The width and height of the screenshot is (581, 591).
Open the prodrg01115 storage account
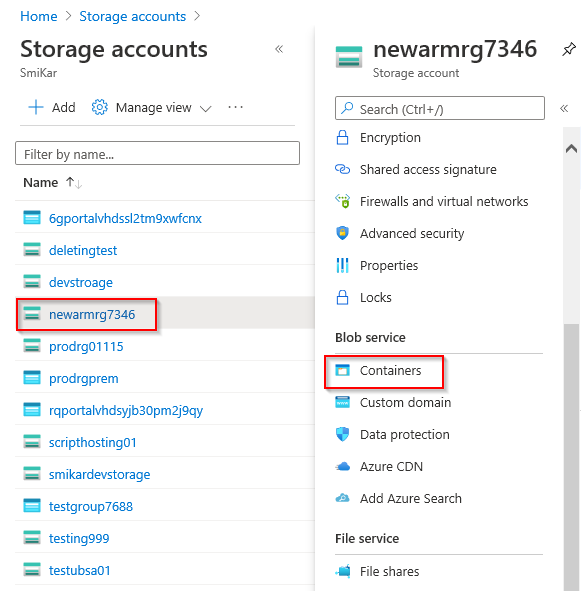(86, 346)
